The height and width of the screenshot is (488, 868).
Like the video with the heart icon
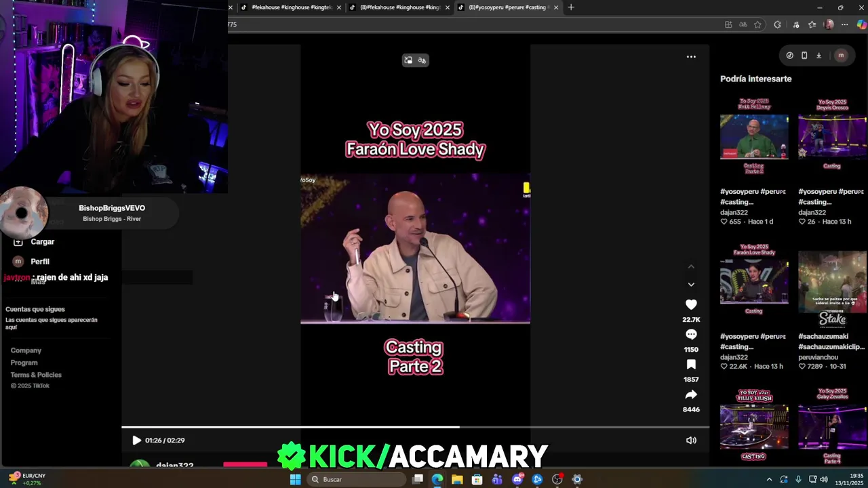pos(691,305)
